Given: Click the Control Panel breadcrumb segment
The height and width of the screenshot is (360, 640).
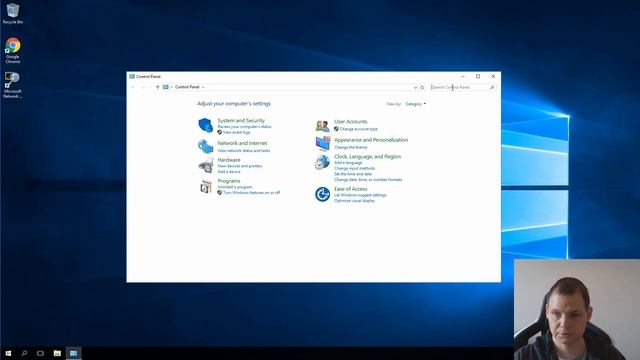Looking at the screenshot, I should tap(187, 87).
